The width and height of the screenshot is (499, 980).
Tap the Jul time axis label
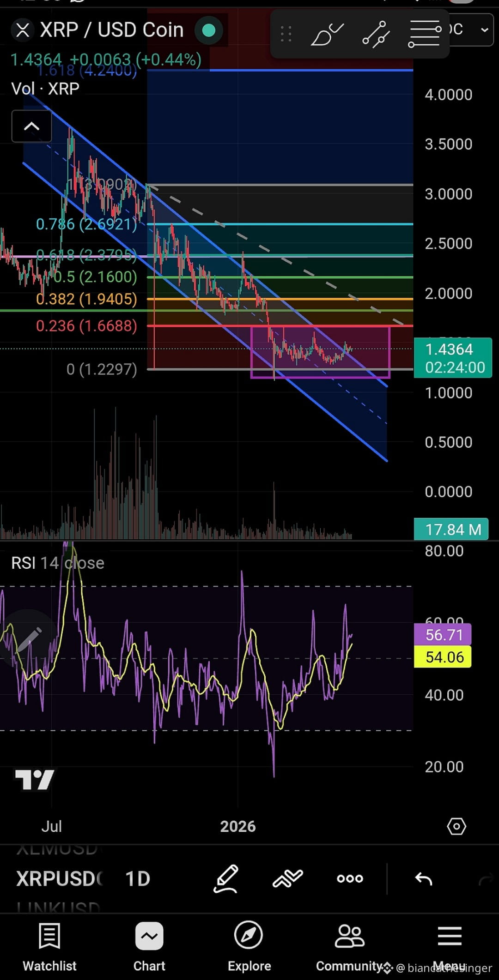coord(52,826)
